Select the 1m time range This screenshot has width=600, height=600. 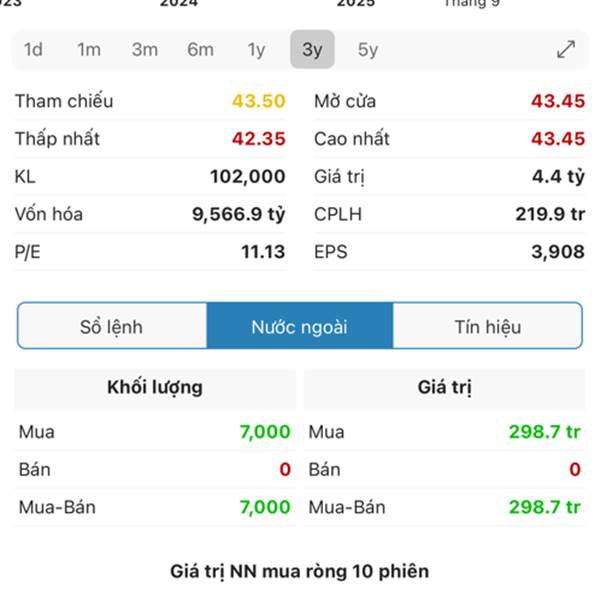[89, 49]
